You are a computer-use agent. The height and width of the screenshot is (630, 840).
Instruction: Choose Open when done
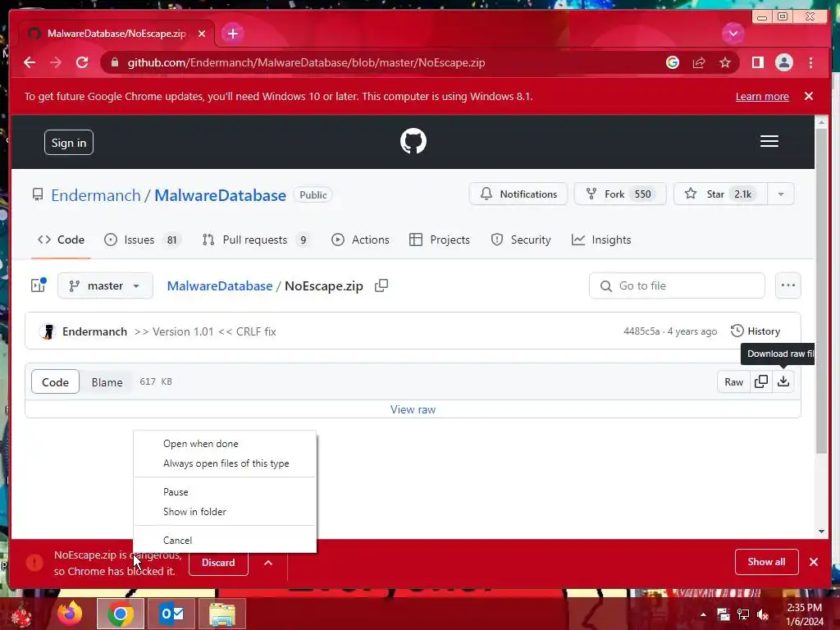pos(225,444)
